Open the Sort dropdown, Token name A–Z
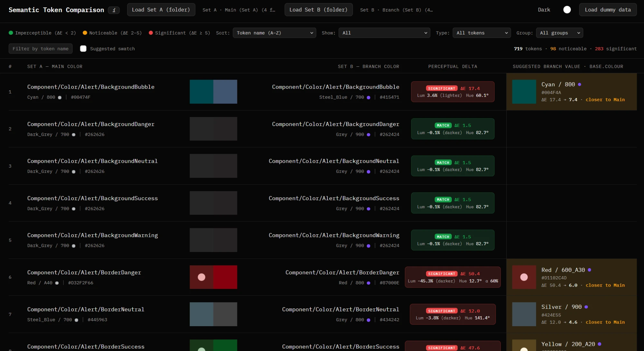The height and width of the screenshot is (351, 644). point(274,33)
